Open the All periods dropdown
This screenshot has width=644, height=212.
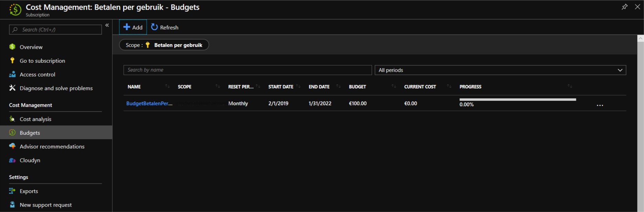500,70
